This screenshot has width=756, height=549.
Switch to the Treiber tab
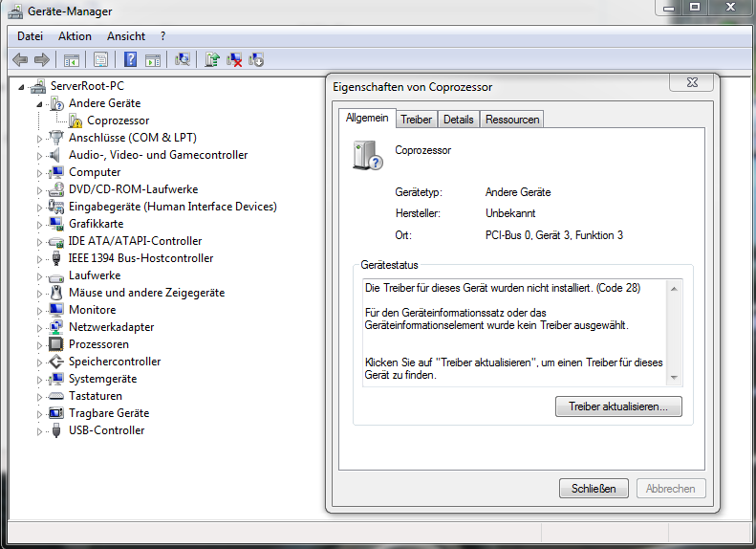tap(416, 120)
